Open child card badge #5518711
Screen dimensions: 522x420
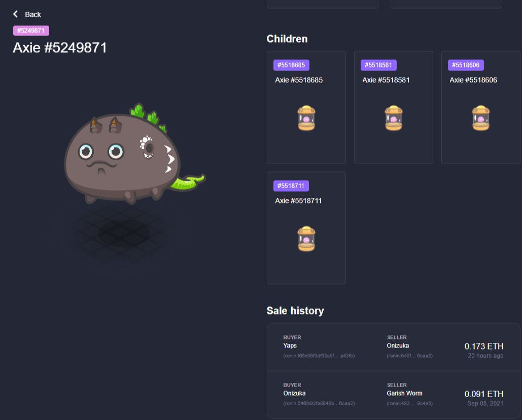pos(291,186)
